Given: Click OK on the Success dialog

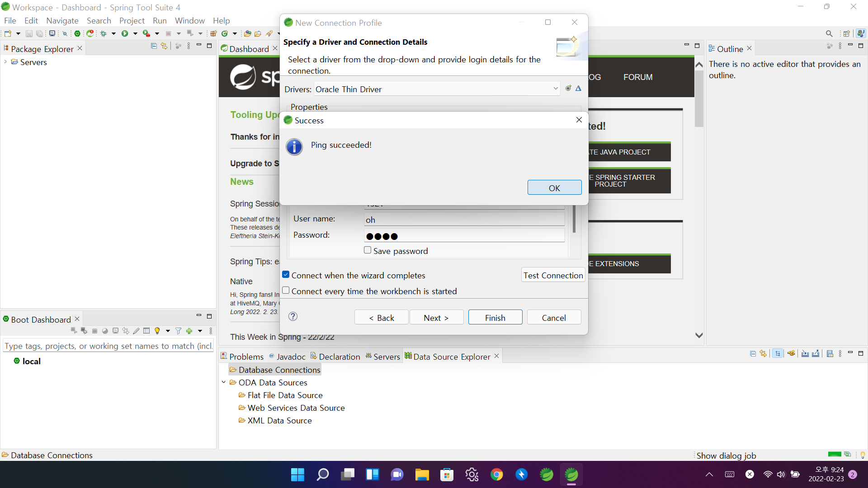Looking at the screenshot, I should pyautogui.click(x=554, y=188).
